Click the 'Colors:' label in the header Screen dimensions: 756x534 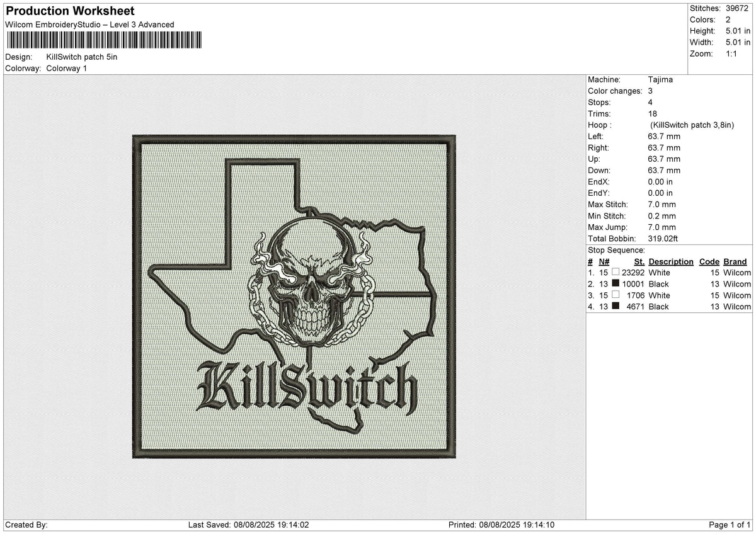(702, 20)
